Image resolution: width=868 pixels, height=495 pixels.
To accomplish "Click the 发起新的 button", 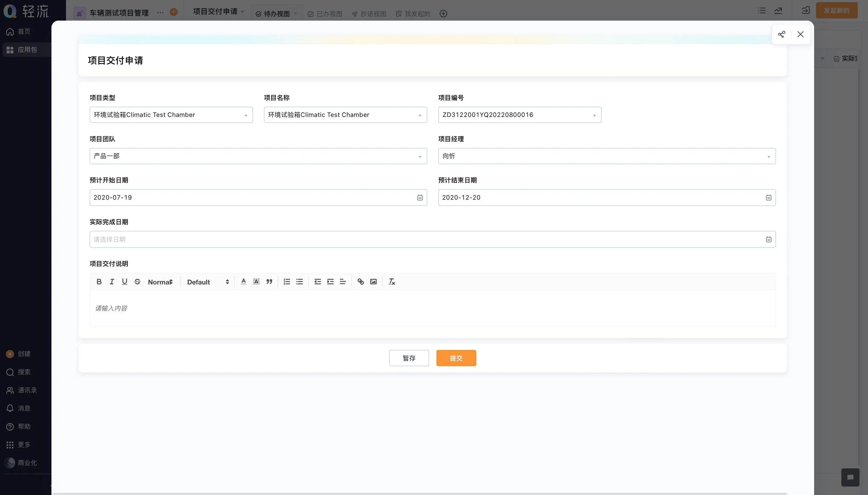I will pyautogui.click(x=837, y=11).
